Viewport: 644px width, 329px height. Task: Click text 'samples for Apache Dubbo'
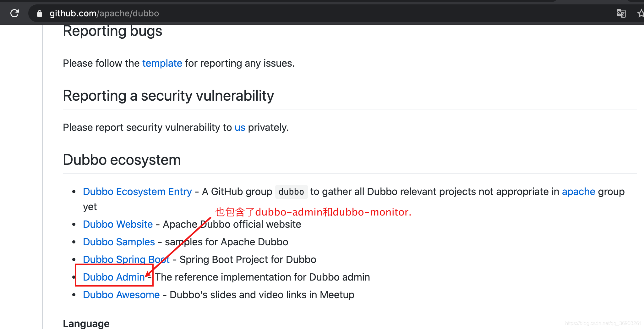point(226,242)
